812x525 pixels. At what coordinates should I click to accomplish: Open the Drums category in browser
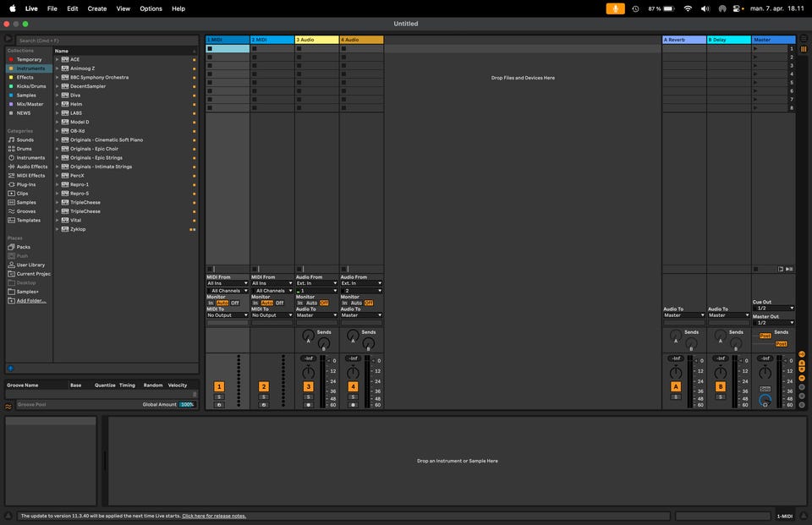(25, 149)
